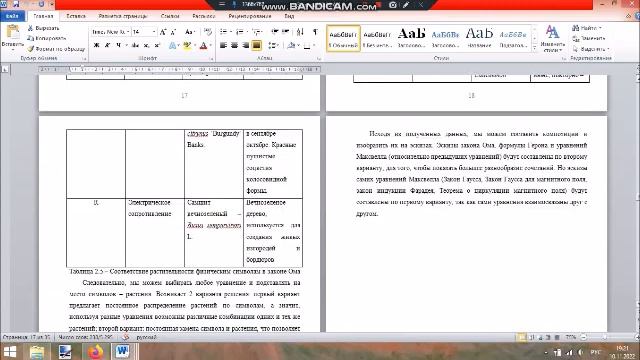Select Обычный style in gallery
Viewport: 640px width, 360px height.
coord(343,38)
